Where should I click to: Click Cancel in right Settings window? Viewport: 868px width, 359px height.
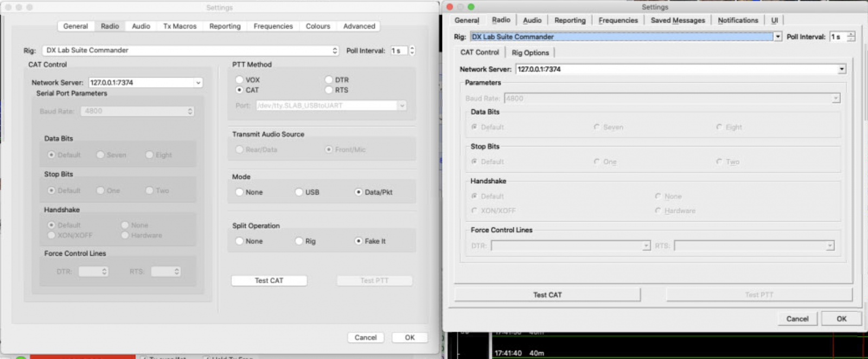tap(797, 319)
